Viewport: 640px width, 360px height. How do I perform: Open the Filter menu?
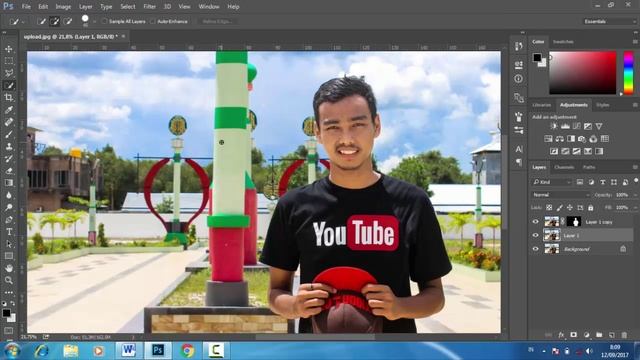(x=149, y=7)
